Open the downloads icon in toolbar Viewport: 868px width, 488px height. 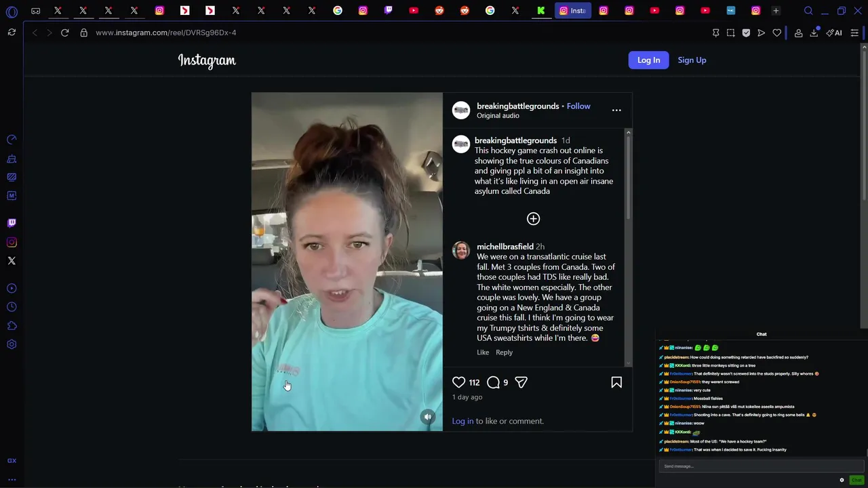[814, 33]
